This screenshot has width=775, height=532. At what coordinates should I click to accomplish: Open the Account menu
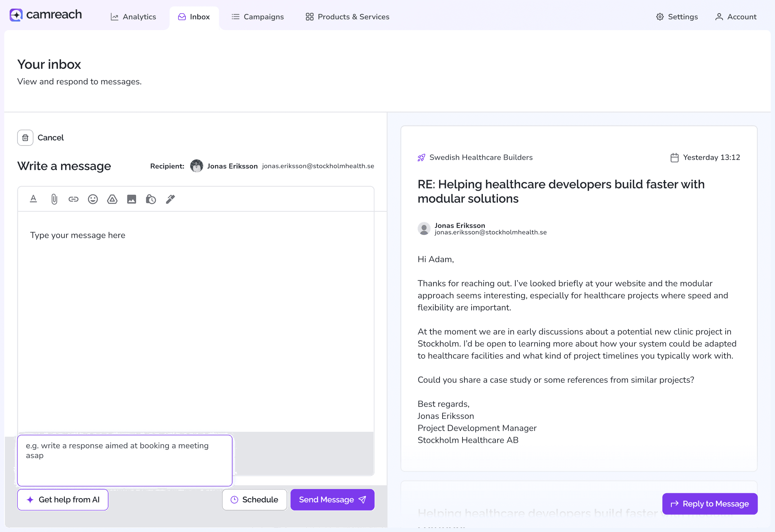(736, 17)
